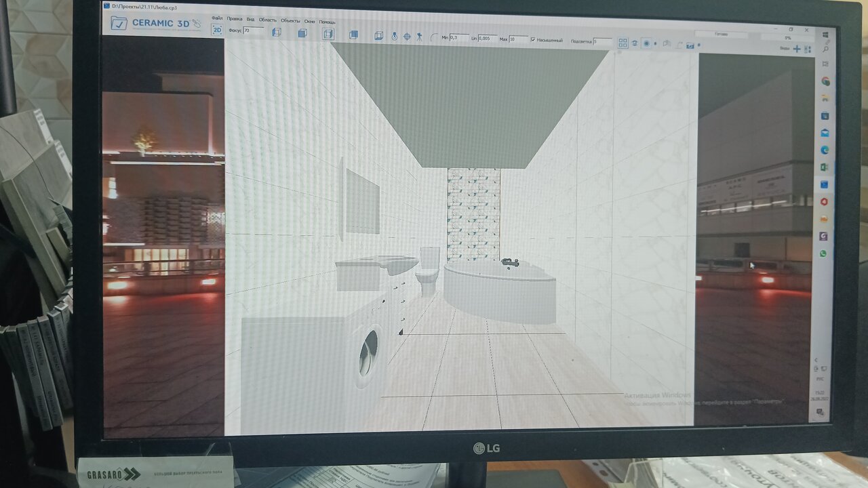This screenshot has width=868, height=488.
Task: Open Google Chrome from taskbar
Action: tap(826, 81)
